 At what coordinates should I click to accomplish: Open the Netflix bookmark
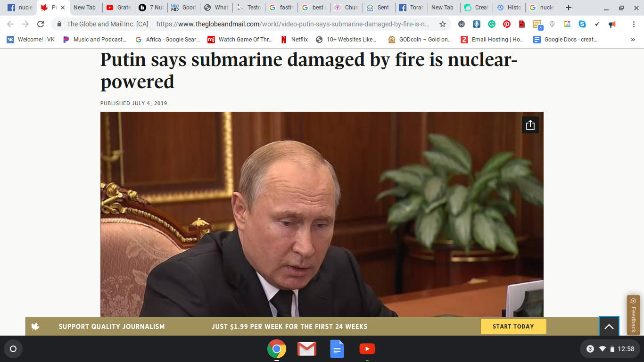[x=294, y=40]
